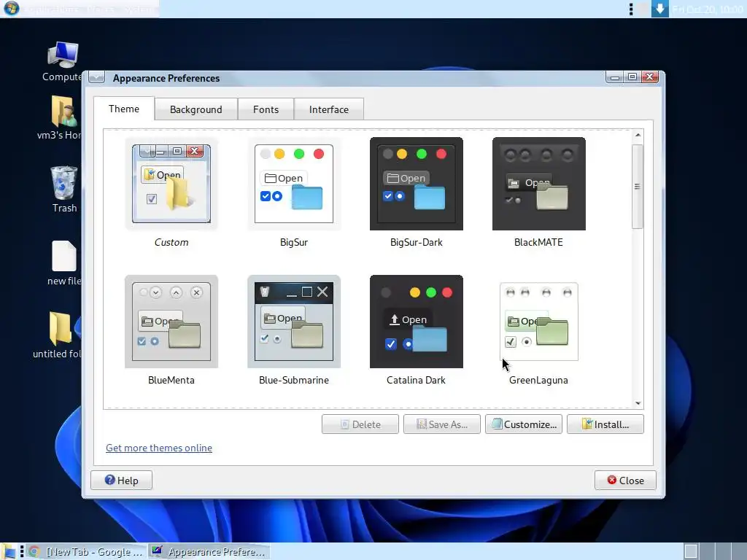
Task: Click the title bar close X button
Action: click(650, 77)
